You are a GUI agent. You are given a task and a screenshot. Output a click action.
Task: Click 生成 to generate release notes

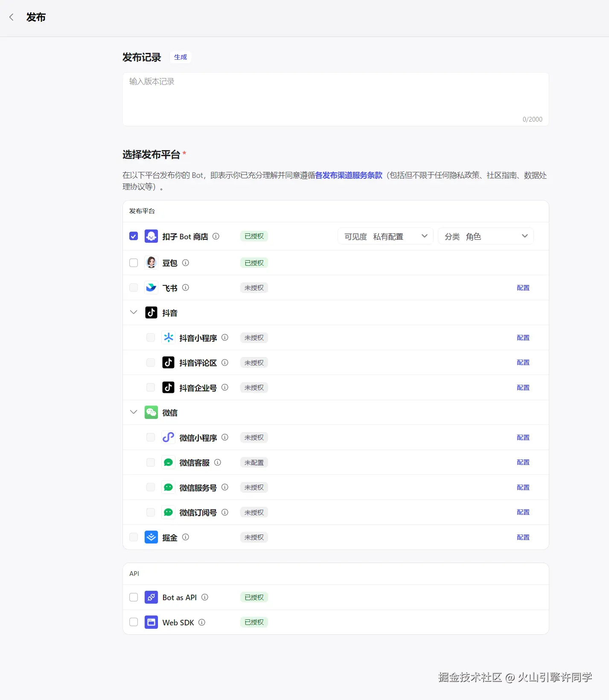(x=180, y=57)
